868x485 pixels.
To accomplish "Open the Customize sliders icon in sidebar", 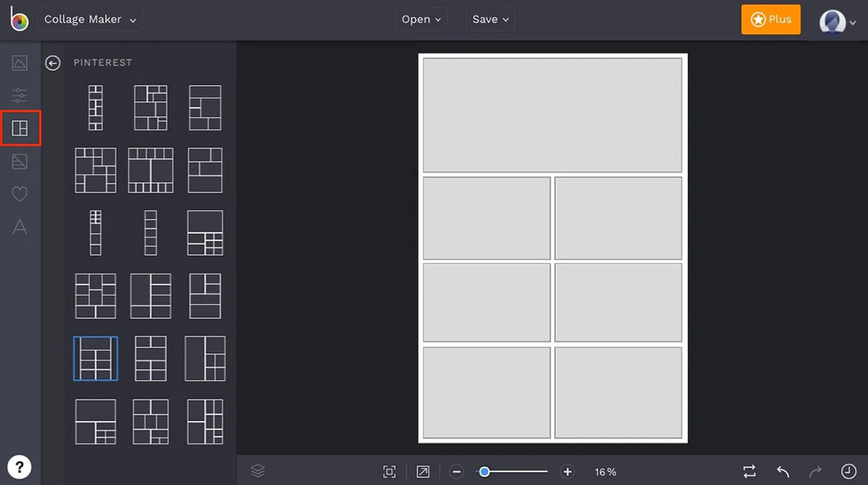I will coord(20,96).
